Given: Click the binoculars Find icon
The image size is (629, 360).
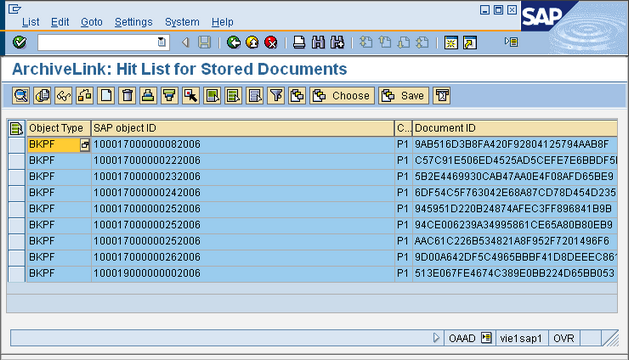Looking at the screenshot, I should point(318,42).
